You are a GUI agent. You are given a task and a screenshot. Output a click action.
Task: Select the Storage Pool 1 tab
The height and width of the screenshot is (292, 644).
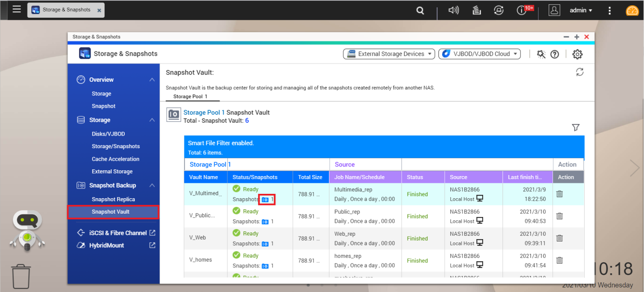pyautogui.click(x=190, y=97)
